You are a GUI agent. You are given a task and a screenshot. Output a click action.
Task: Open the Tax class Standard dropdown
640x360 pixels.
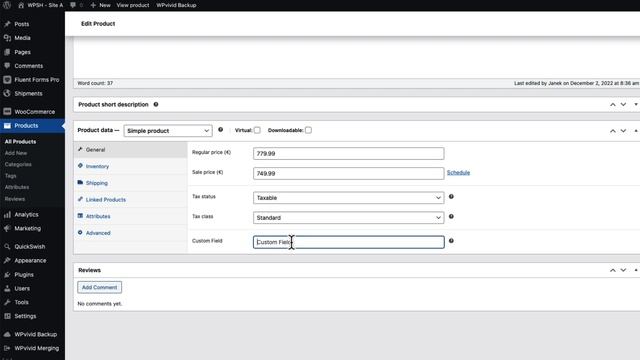(x=349, y=218)
